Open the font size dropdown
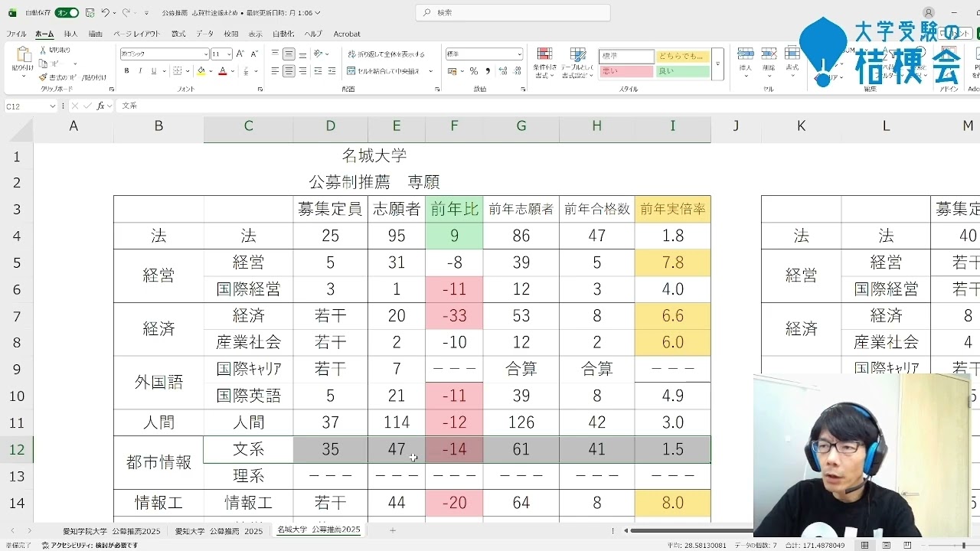The height and width of the screenshot is (551, 980). 229,54
